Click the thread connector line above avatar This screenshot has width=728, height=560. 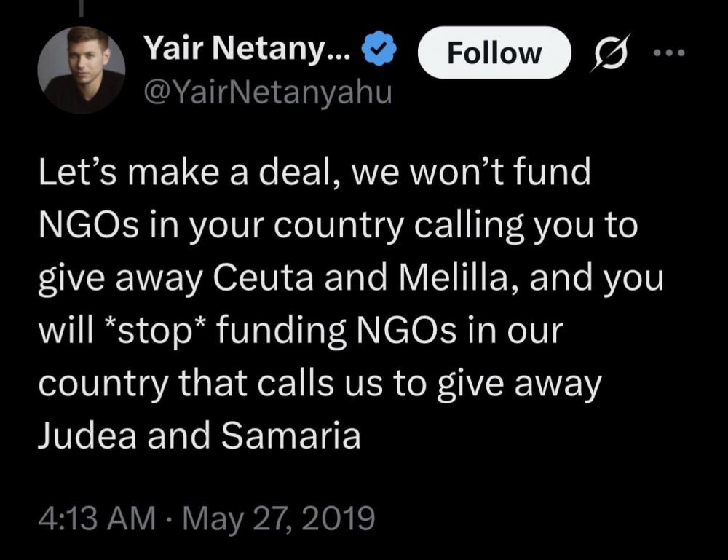click(x=81, y=8)
